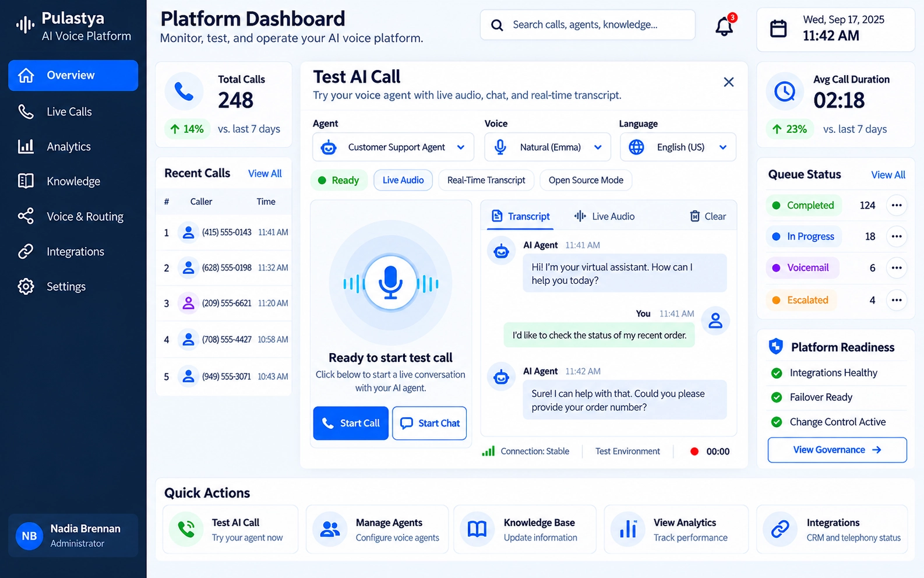
Task: Click the Total Calls phone icon
Action: point(184,91)
